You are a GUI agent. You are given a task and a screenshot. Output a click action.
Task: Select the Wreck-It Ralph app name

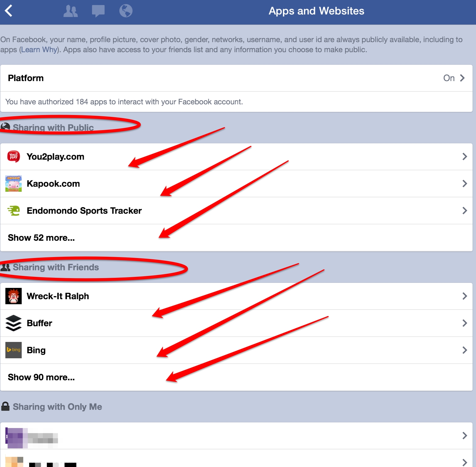tap(58, 296)
